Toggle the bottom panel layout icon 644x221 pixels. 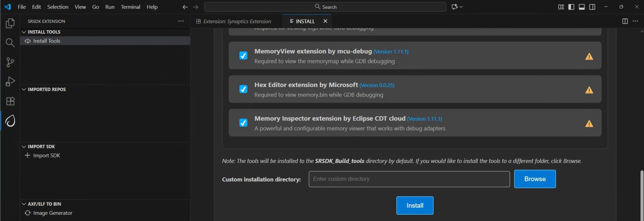[582, 7]
